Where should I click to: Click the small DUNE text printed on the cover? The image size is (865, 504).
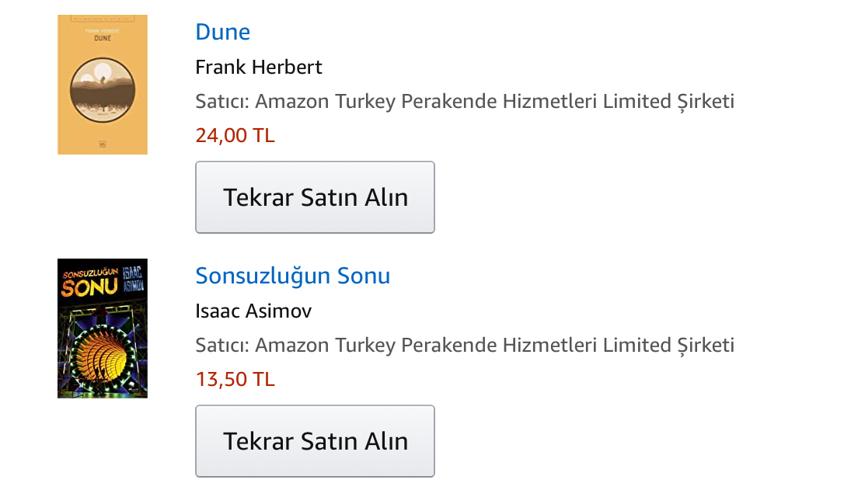pos(102,38)
